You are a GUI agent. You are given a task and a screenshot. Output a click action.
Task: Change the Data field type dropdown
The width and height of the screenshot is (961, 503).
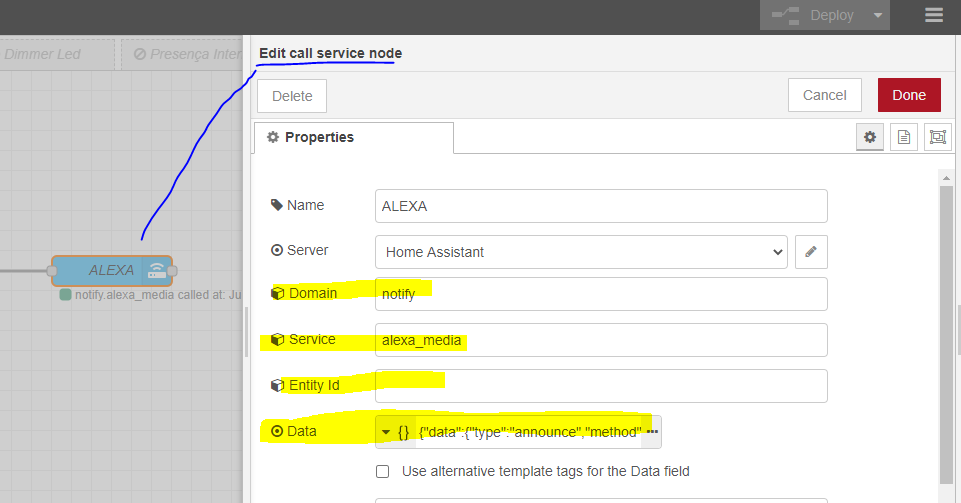(395, 432)
